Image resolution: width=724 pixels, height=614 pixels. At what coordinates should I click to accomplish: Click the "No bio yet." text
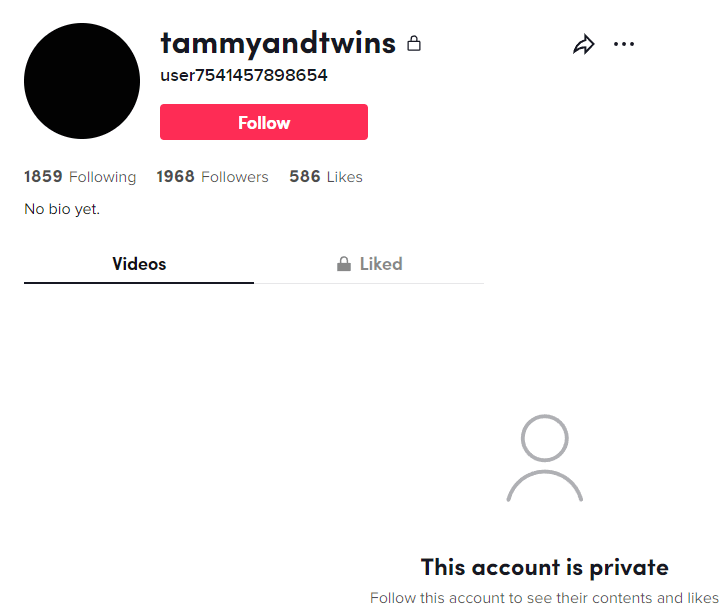point(62,209)
